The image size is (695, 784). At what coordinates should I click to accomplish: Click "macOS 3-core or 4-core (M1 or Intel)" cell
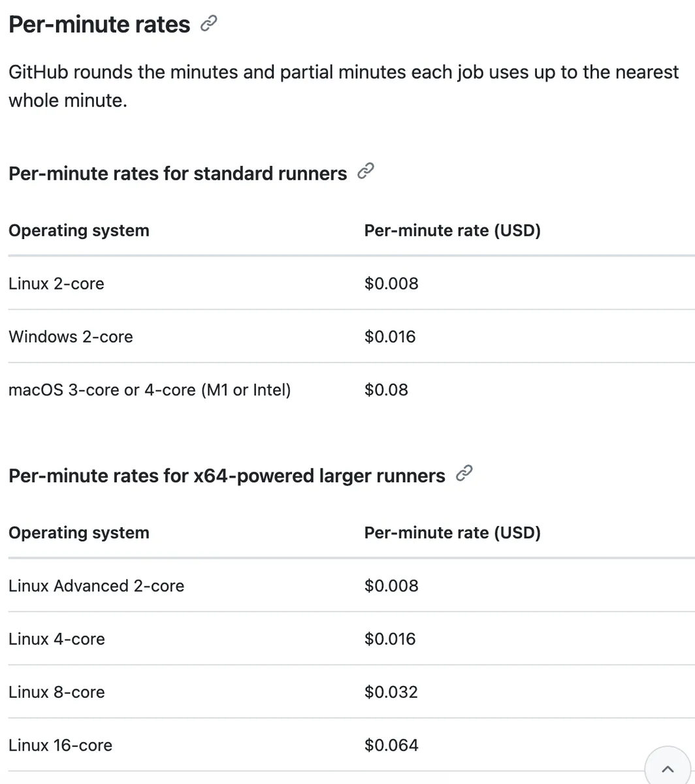(x=150, y=390)
